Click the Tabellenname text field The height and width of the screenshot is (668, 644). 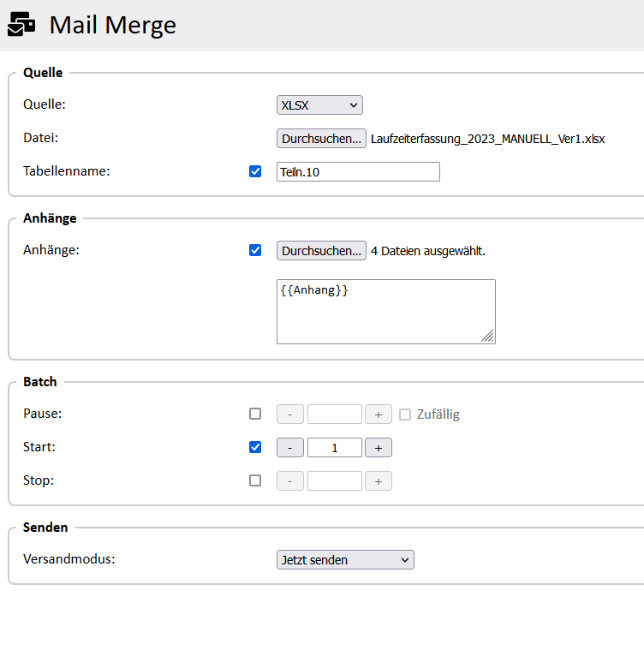coord(358,172)
